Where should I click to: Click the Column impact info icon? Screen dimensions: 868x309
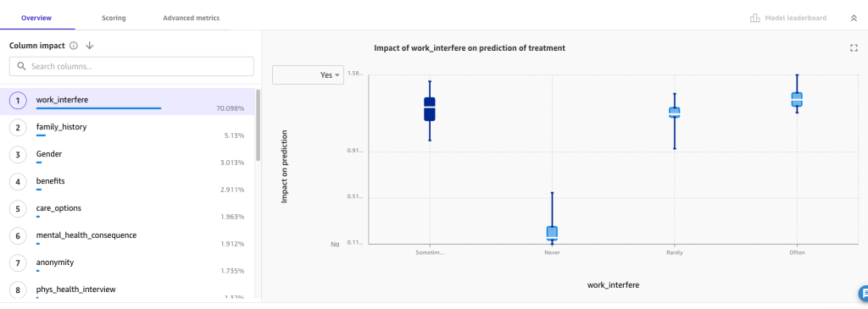[x=74, y=46]
